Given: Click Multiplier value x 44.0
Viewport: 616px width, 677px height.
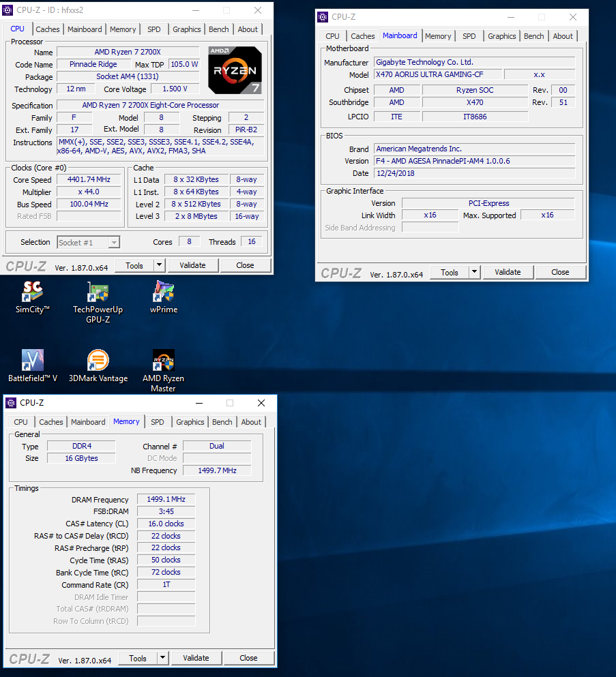Looking at the screenshot, I should point(89,192).
